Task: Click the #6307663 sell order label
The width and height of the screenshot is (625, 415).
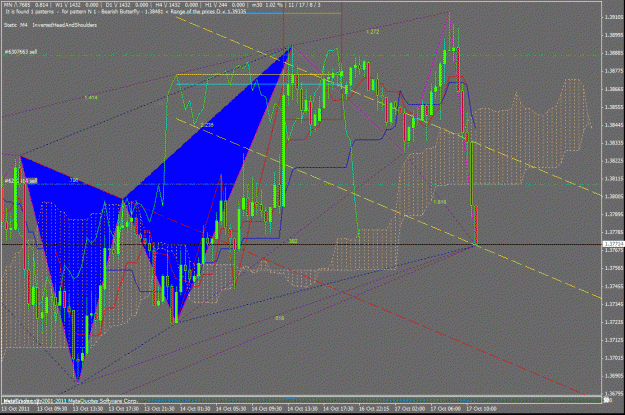Action: (21, 52)
